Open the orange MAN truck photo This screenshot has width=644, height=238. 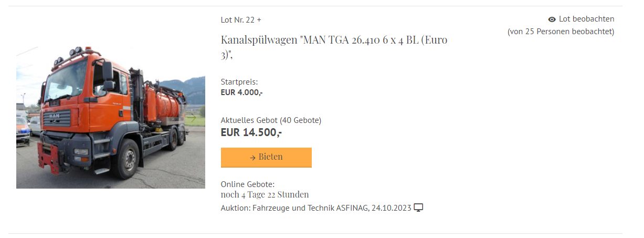(x=111, y=117)
